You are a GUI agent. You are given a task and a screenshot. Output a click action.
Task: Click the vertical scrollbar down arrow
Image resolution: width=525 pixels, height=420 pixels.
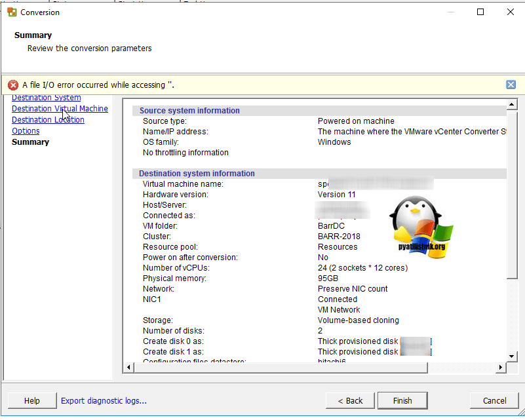click(512, 356)
